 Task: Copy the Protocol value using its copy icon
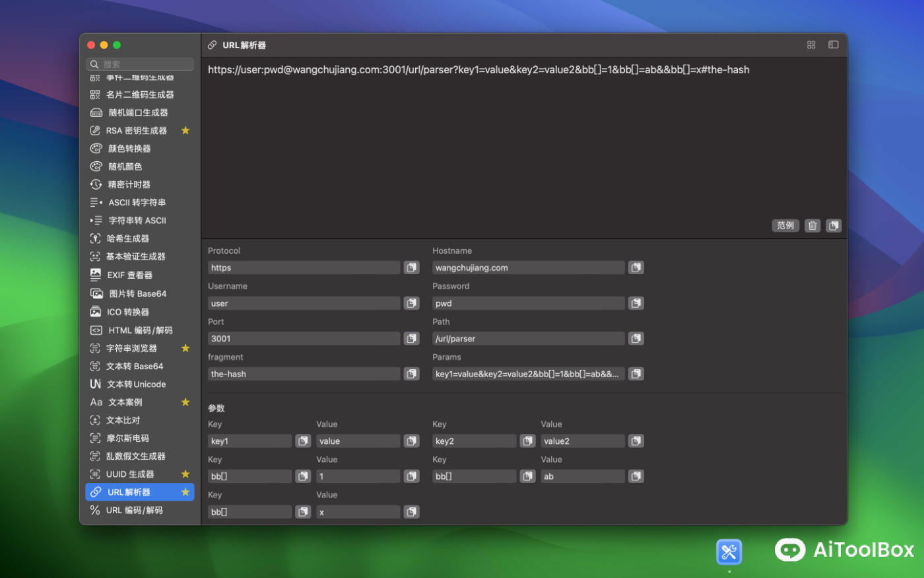coord(411,267)
